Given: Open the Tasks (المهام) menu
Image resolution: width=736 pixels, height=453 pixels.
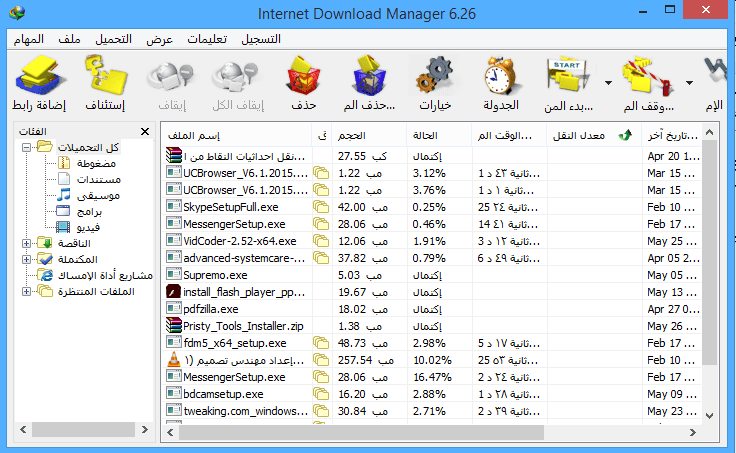Looking at the screenshot, I should [x=29, y=39].
